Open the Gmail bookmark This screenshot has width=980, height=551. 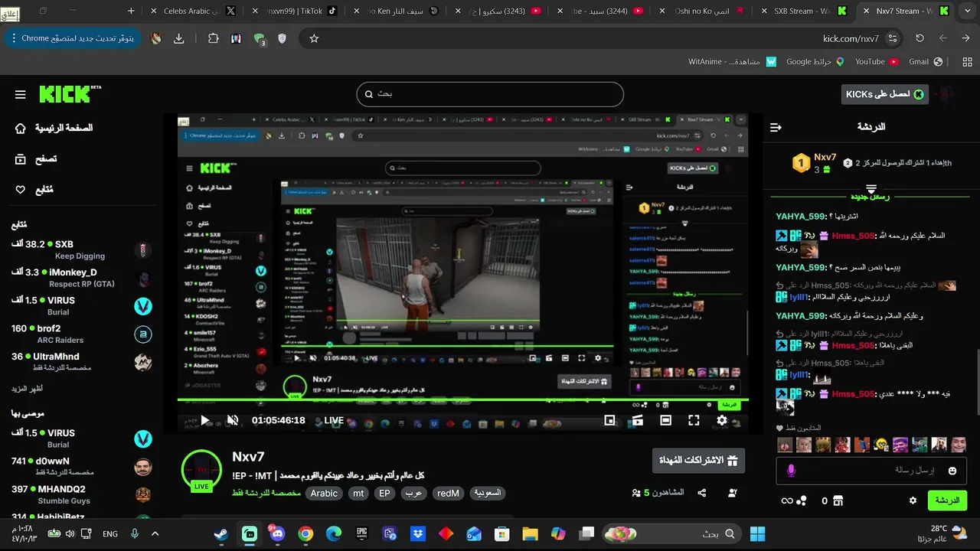(926, 62)
